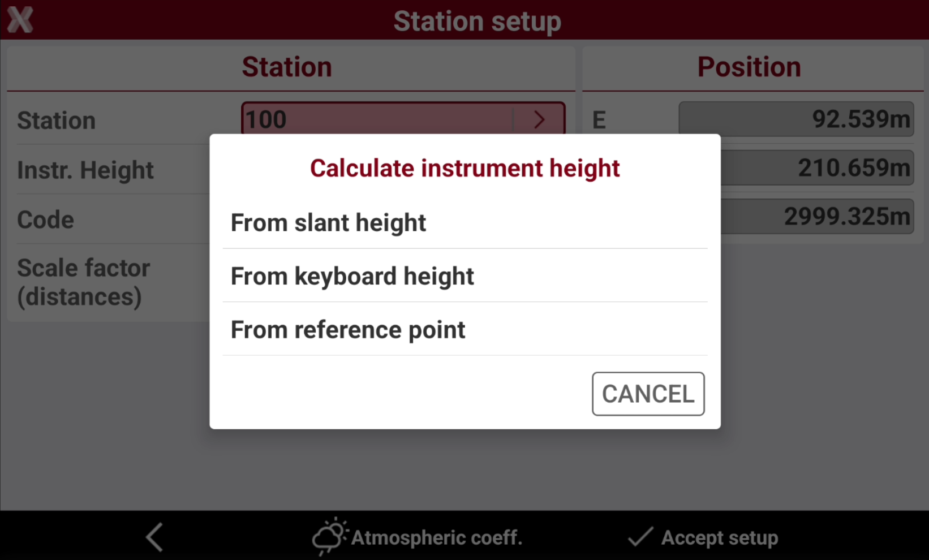Tap the back arrow in bottom bar

[154, 537]
